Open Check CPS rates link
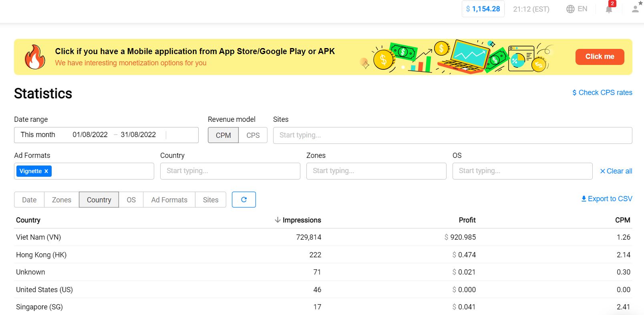The height and width of the screenshot is (315, 644). click(x=602, y=93)
